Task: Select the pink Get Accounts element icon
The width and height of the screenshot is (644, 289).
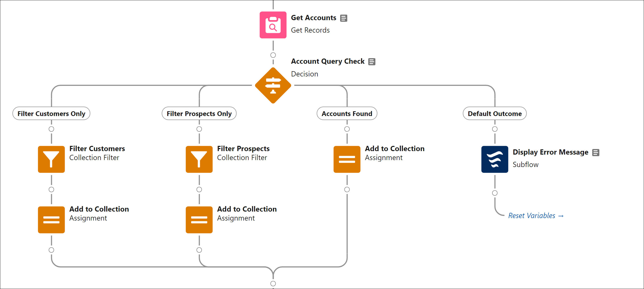Action: pos(273,25)
